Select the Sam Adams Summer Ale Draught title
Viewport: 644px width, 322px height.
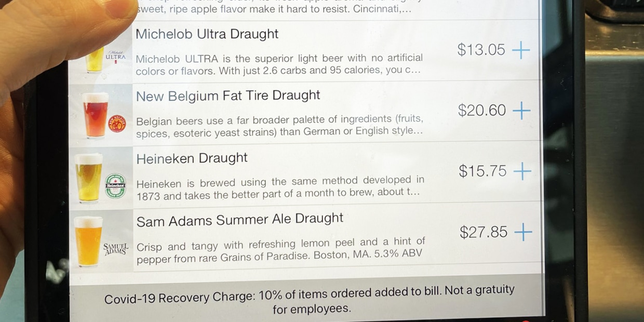point(240,220)
